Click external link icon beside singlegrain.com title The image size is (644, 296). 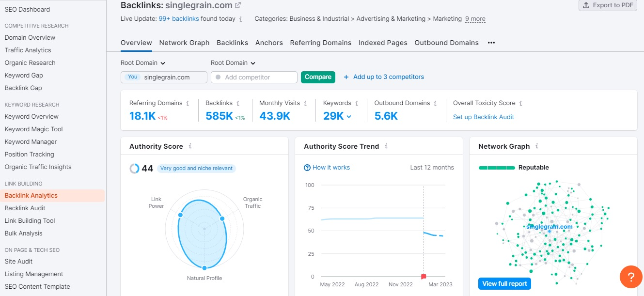point(237,5)
